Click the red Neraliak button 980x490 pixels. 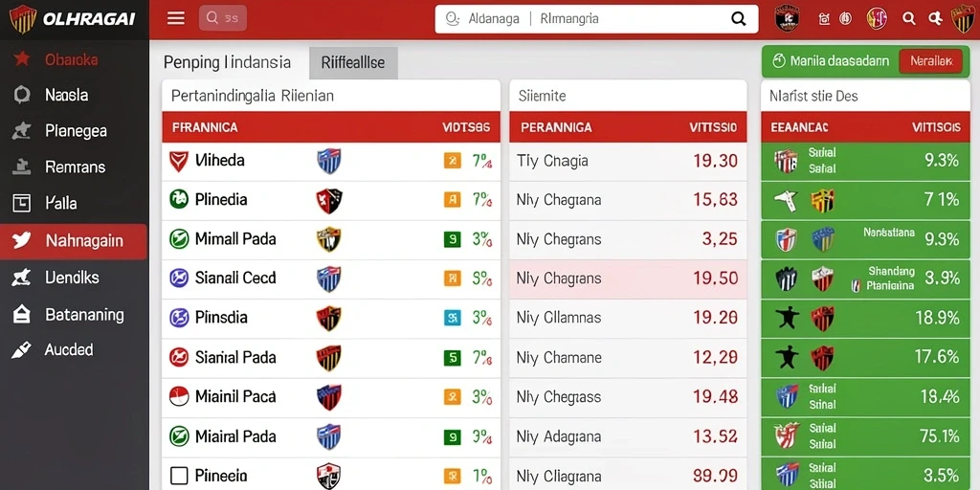click(930, 61)
